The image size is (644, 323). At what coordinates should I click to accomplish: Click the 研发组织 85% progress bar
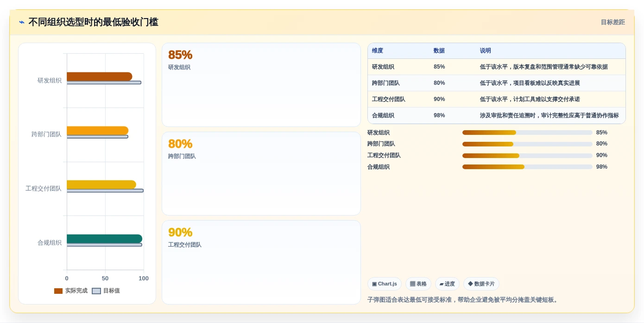click(527, 133)
